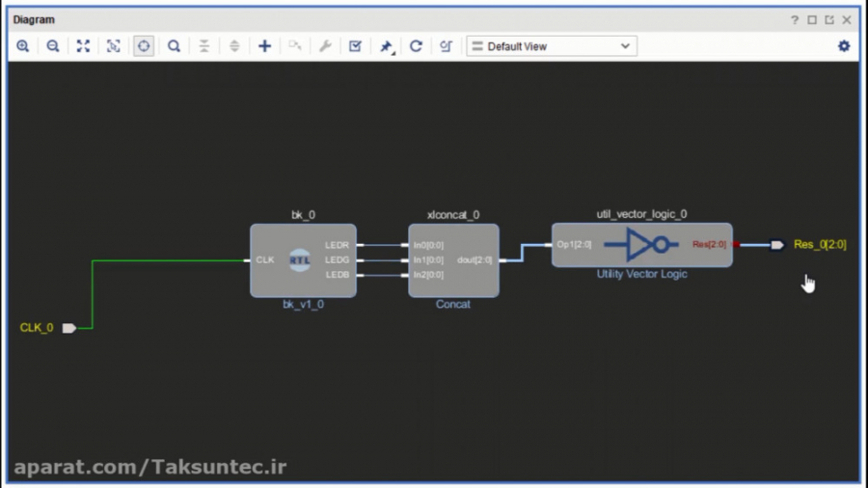Open the Default View dropdown
This screenshot has height=488, width=868.
(552, 46)
